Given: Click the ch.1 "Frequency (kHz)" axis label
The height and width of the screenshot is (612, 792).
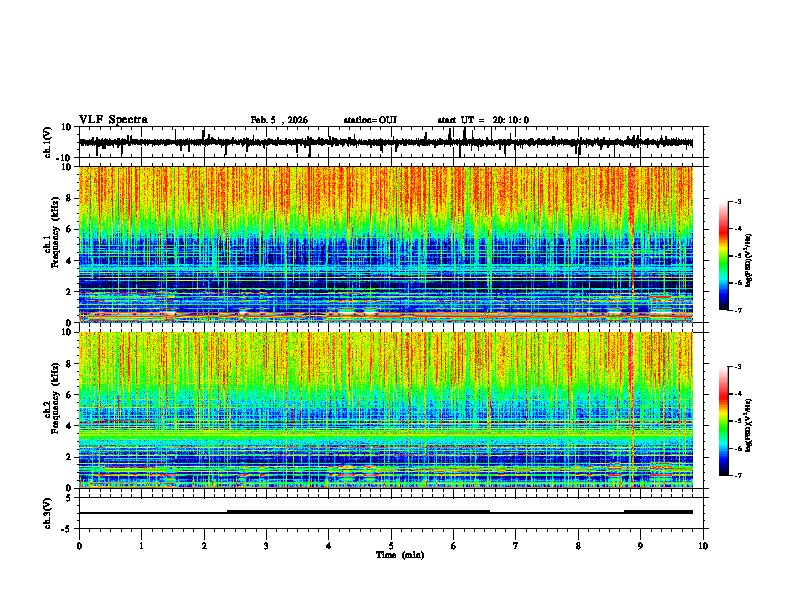Looking at the screenshot, I should tap(55, 232).
